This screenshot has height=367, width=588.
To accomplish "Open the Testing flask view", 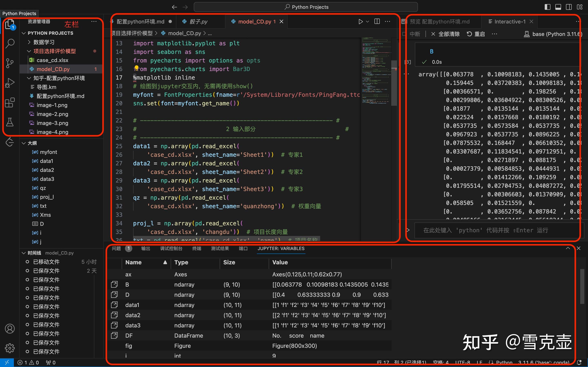I will 10,122.
